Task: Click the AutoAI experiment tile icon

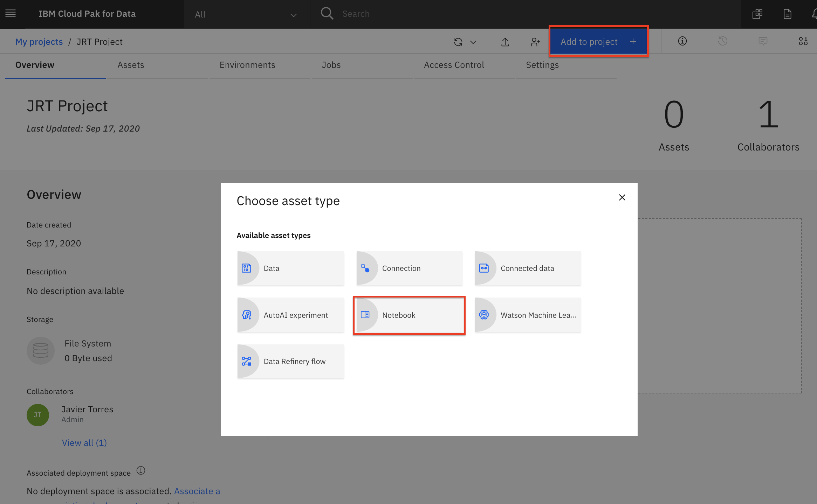Action: coord(246,315)
